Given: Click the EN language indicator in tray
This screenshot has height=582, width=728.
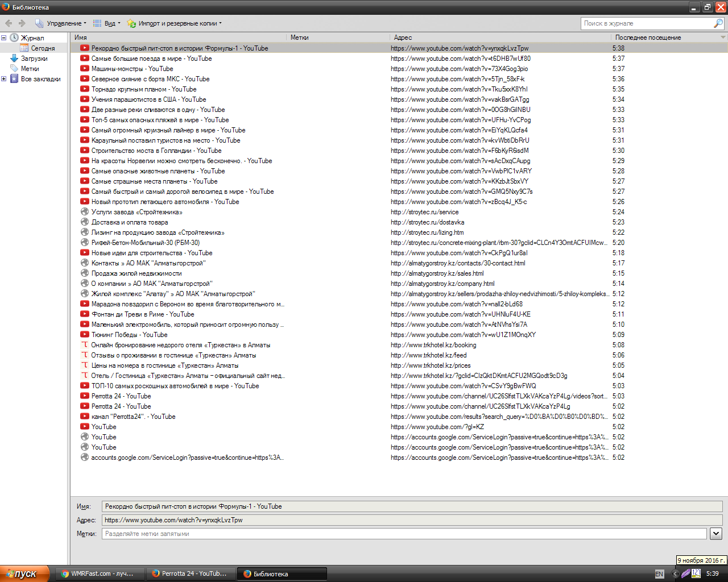Looking at the screenshot, I should 659,574.
